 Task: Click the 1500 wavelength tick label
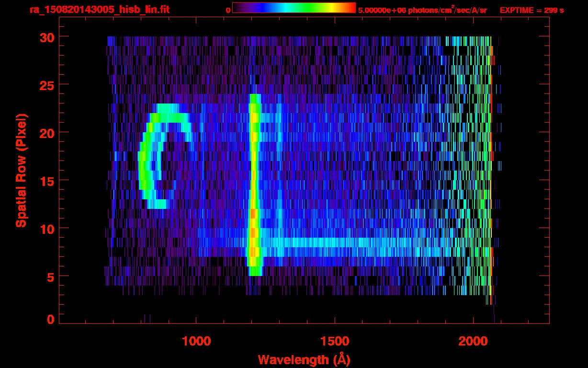[335, 341]
